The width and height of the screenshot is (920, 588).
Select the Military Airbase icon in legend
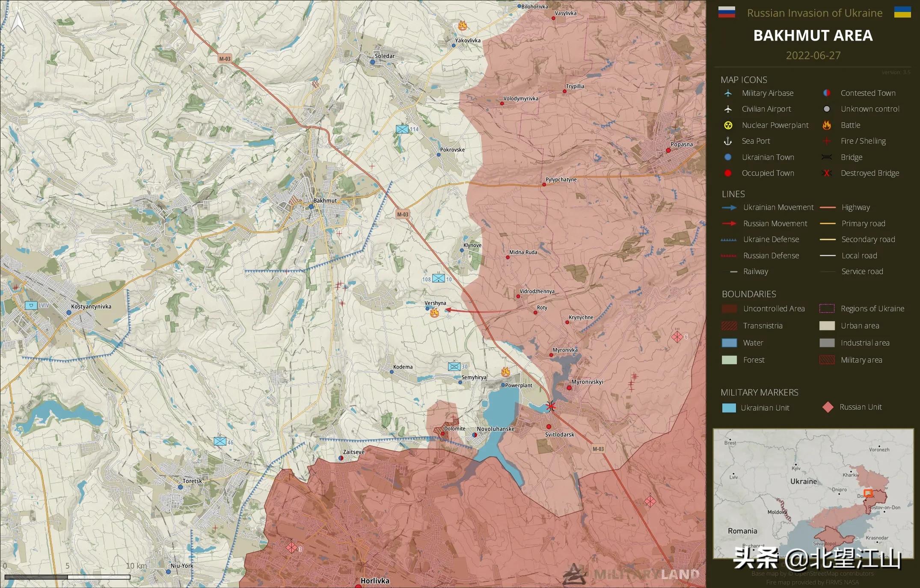[729, 93]
